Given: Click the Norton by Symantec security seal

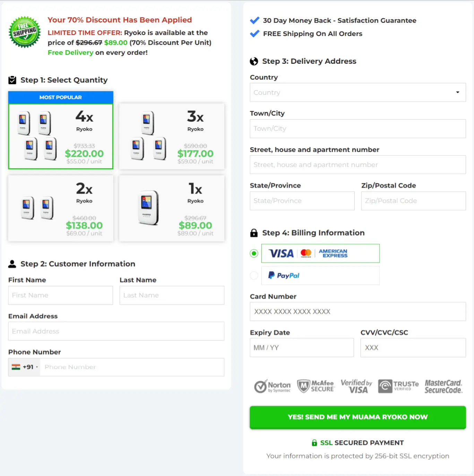Looking at the screenshot, I should (x=273, y=386).
